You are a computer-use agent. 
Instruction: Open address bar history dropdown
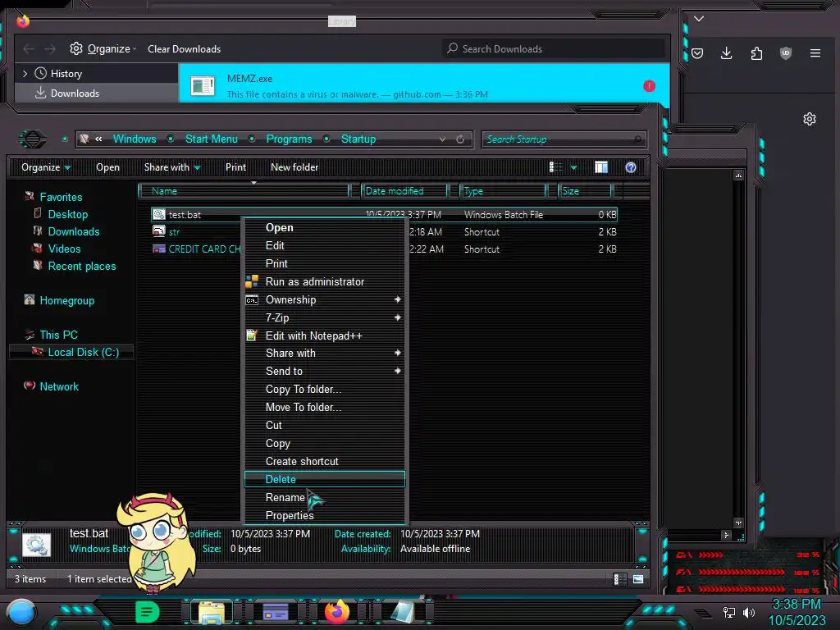[442, 139]
